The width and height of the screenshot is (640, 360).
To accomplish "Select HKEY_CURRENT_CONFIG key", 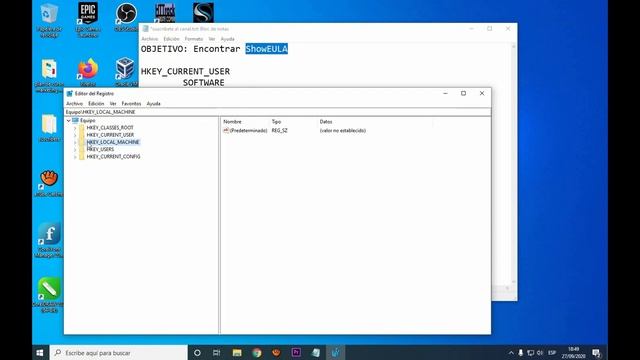I will (x=113, y=157).
